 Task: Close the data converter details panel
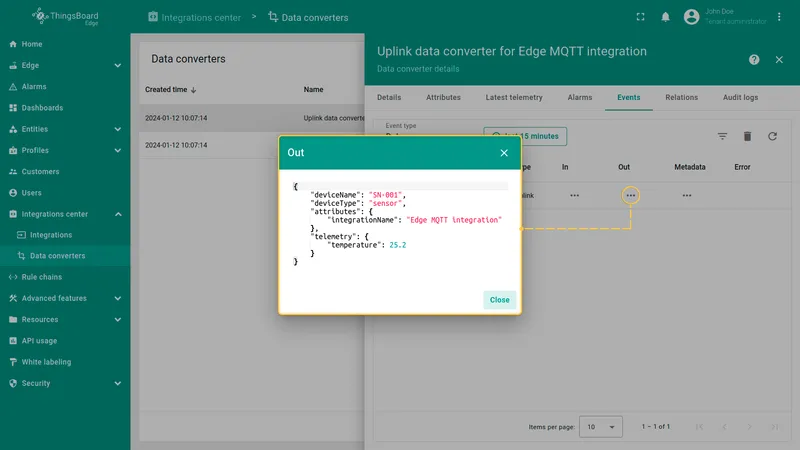click(779, 60)
